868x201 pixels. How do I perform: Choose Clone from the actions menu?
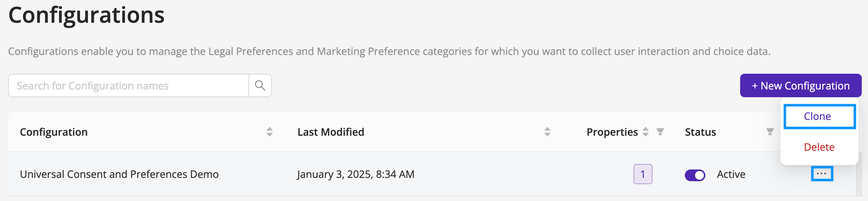point(820,117)
